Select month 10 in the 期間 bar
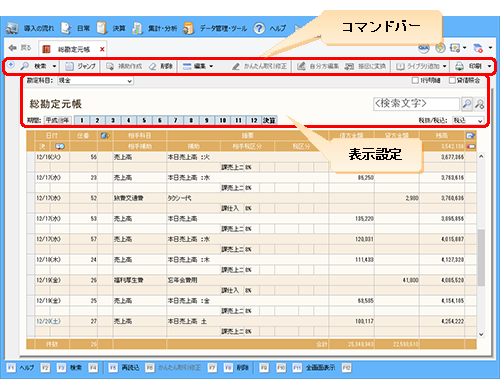 (223, 120)
